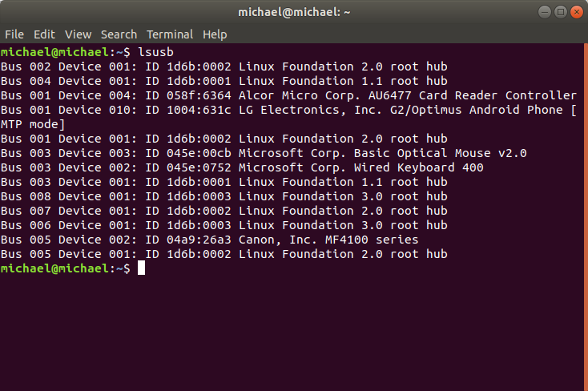Click the MTP mode] wrapped text
This screenshot has width=588, height=391.
[x=33, y=124]
